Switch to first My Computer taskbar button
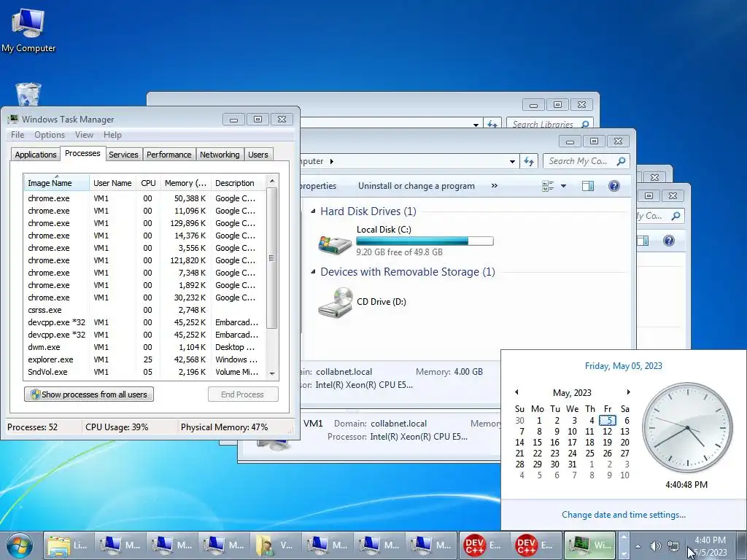 click(x=120, y=545)
